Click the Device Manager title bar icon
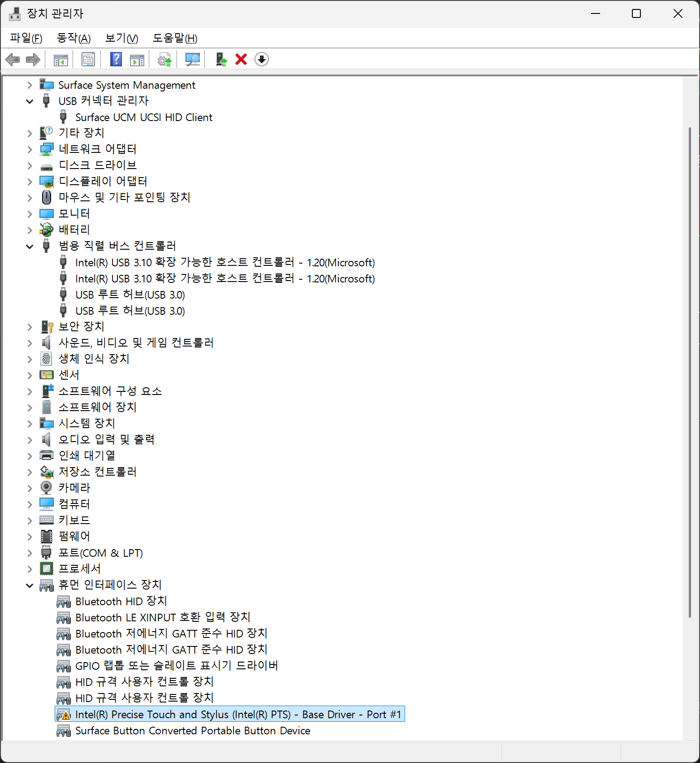 (15, 14)
